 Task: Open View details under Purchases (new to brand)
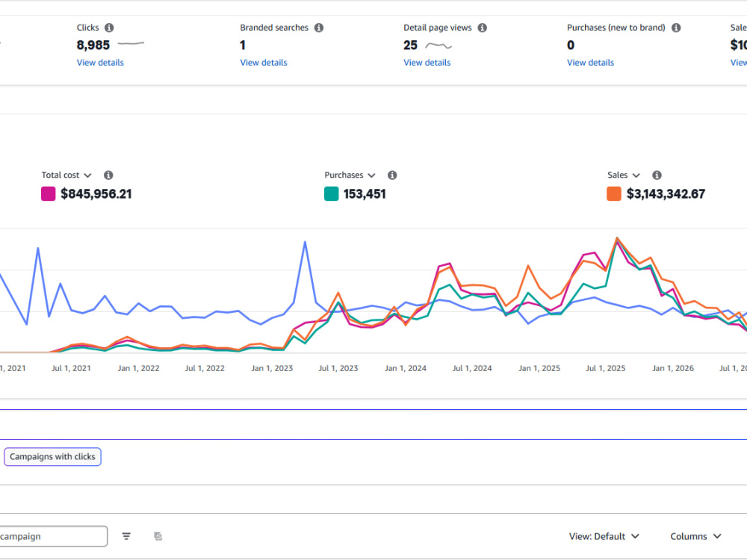(590, 63)
